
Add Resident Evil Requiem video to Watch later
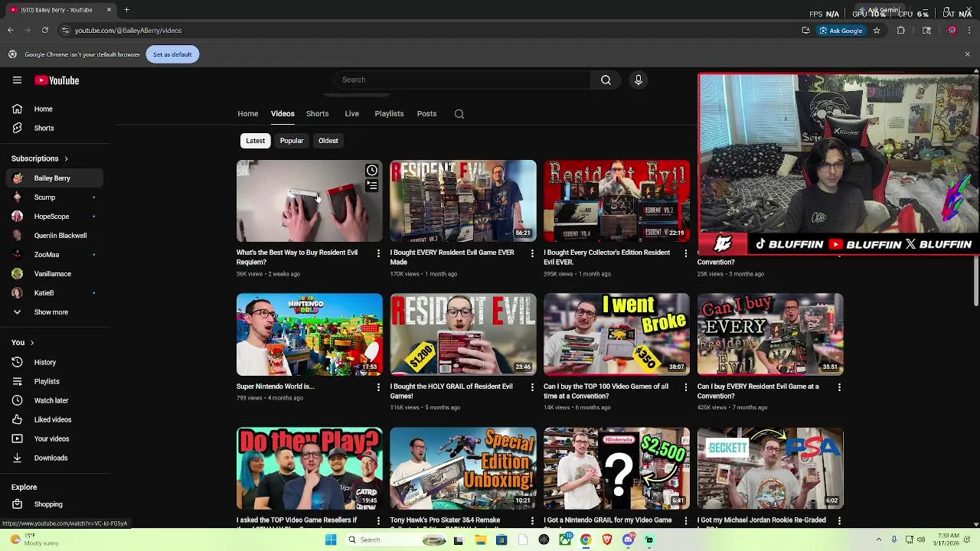coord(371,171)
